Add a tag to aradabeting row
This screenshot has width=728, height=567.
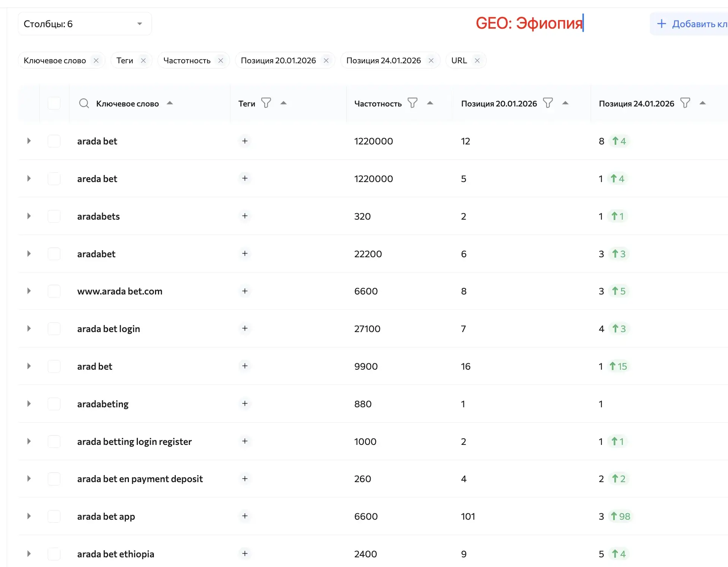pyautogui.click(x=245, y=404)
